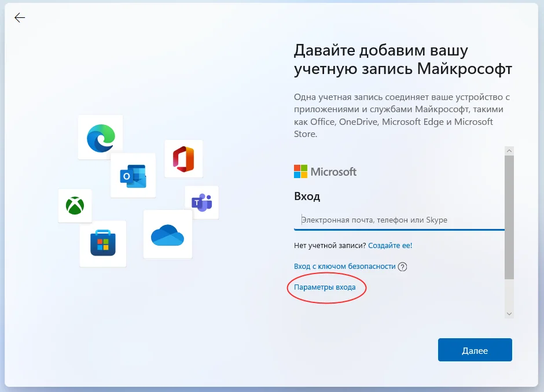Open "Вход с ключом безопасности" link
Screen dimensions: 544x392
coord(344,266)
